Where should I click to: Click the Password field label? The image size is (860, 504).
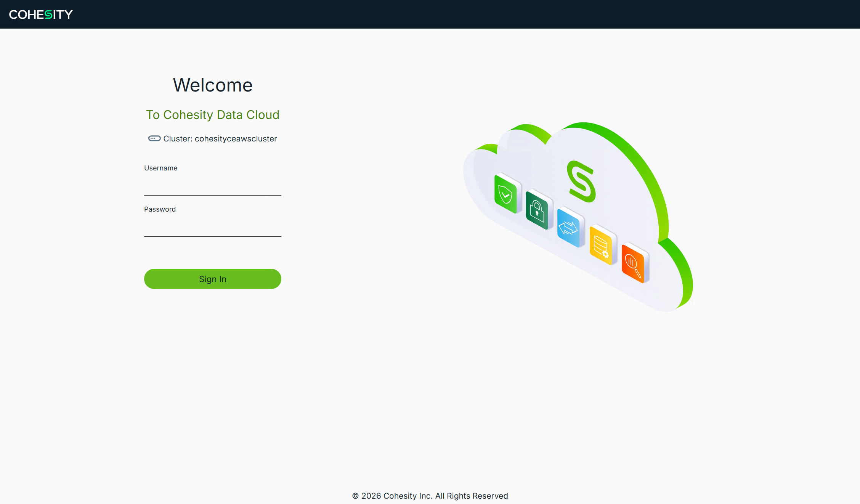pyautogui.click(x=160, y=209)
